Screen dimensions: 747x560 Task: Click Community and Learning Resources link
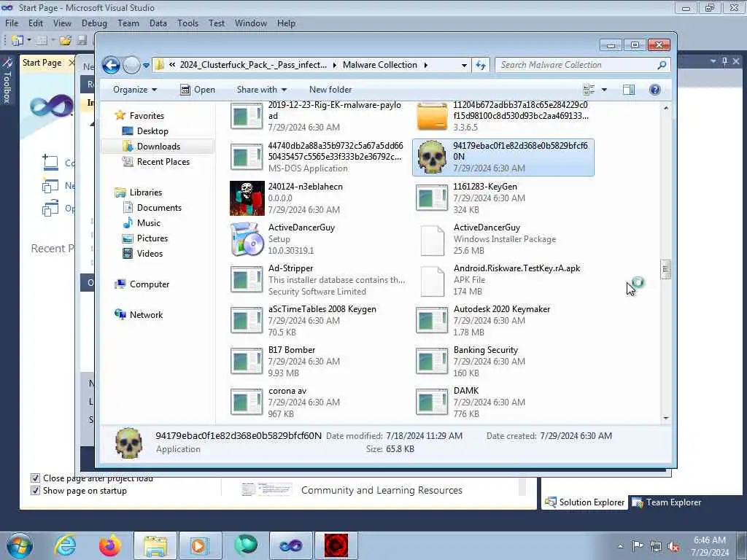click(382, 490)
